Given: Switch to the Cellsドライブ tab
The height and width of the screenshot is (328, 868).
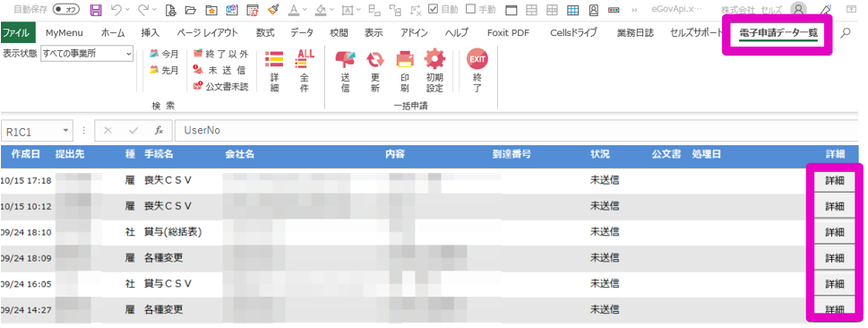Looking at the screenshot, I should (573, 32).
